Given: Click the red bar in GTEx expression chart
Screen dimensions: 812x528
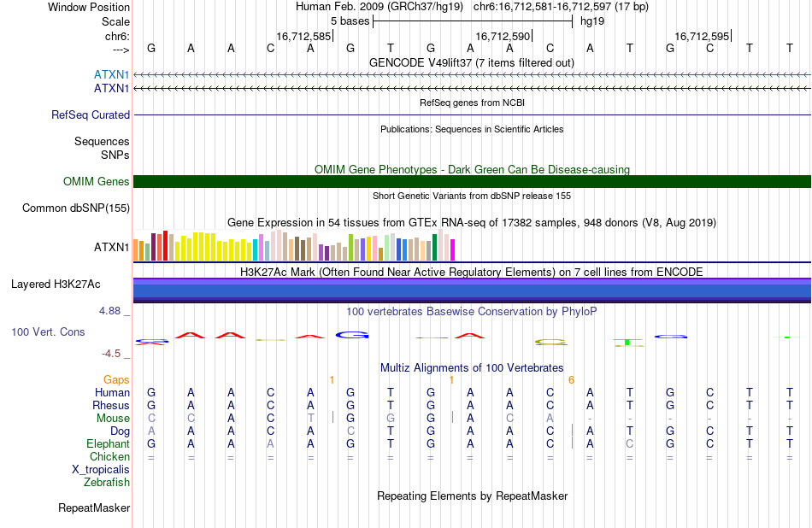Looking at the screenshot, I should click(x=165, y=245).
